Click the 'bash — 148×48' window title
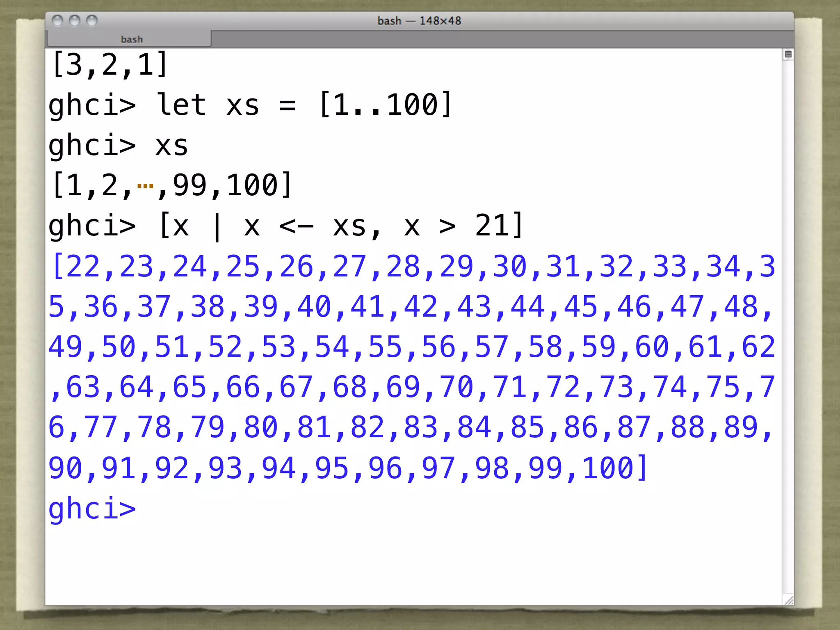The width and height of the screenshot is (840, 630). click(x=419, y=21)
